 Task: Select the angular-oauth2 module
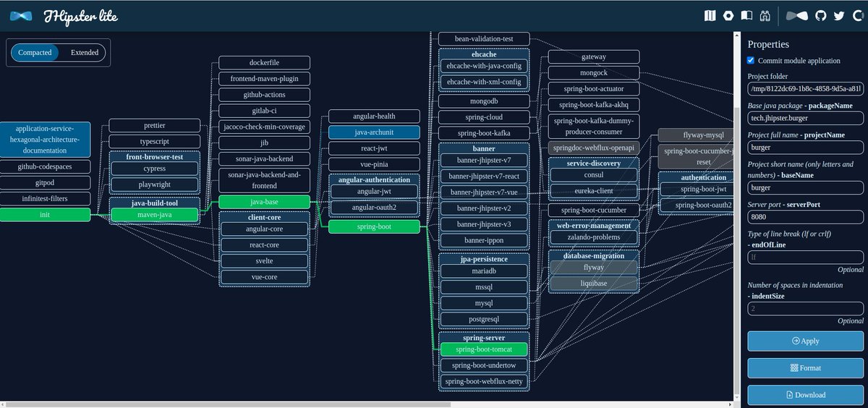pyautogui.click(x=374, y=208)
